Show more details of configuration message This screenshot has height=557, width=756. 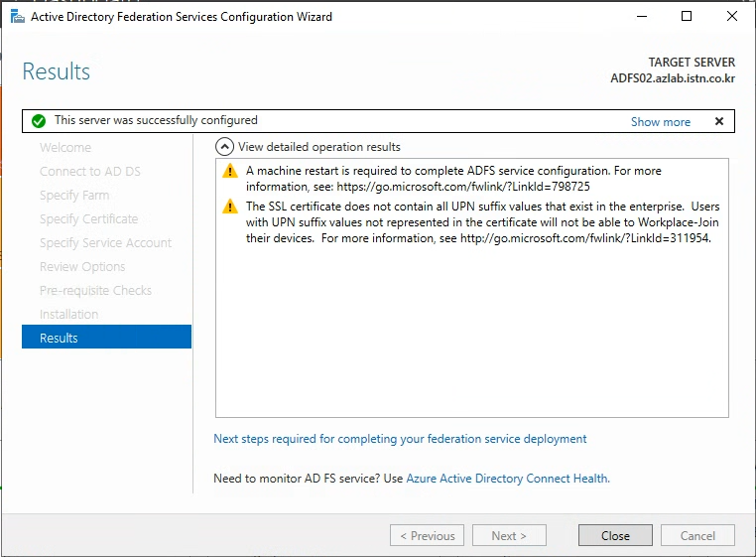(x=661, y=122)
